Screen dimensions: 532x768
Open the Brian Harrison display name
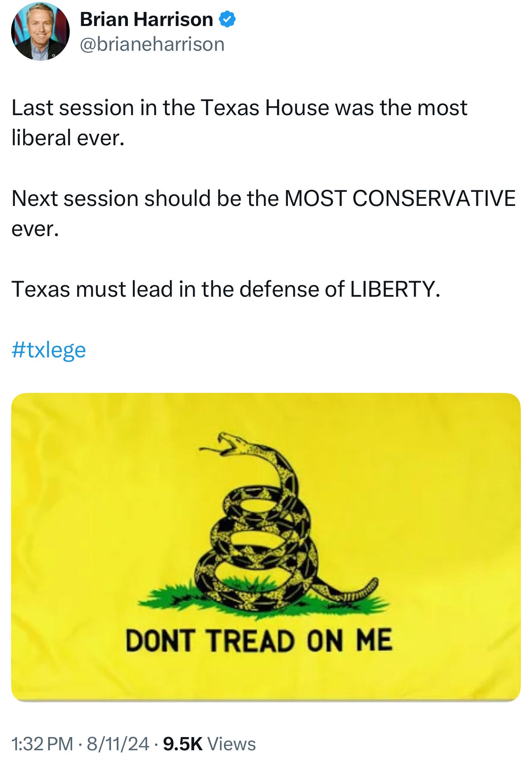(146, 19)
